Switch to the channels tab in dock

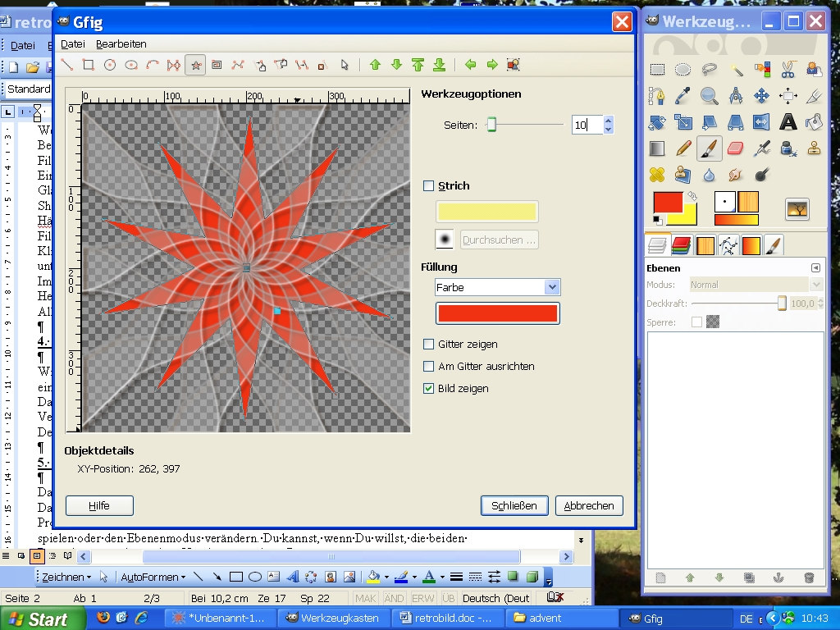pyautogui.click(x=681, y=245)
